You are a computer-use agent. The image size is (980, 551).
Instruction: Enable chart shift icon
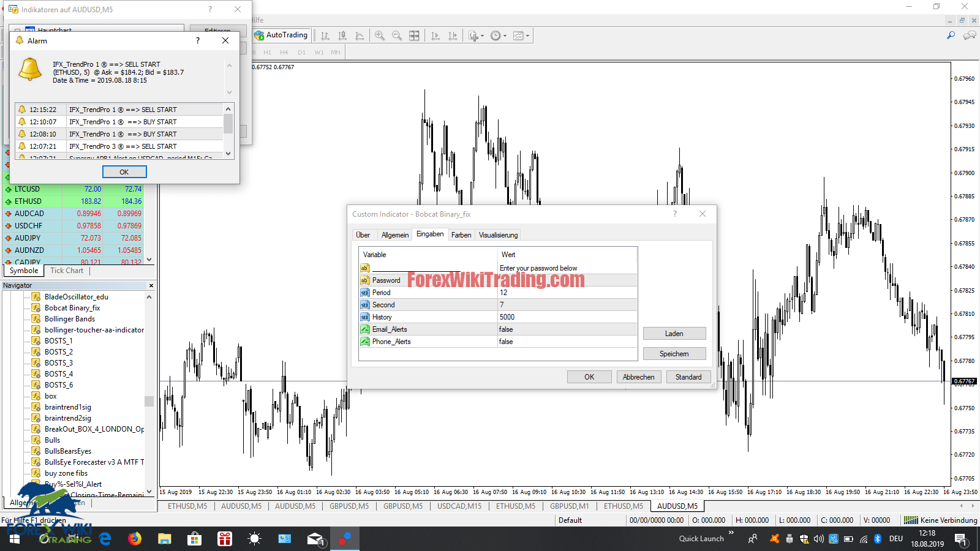(x=453, y=36)
